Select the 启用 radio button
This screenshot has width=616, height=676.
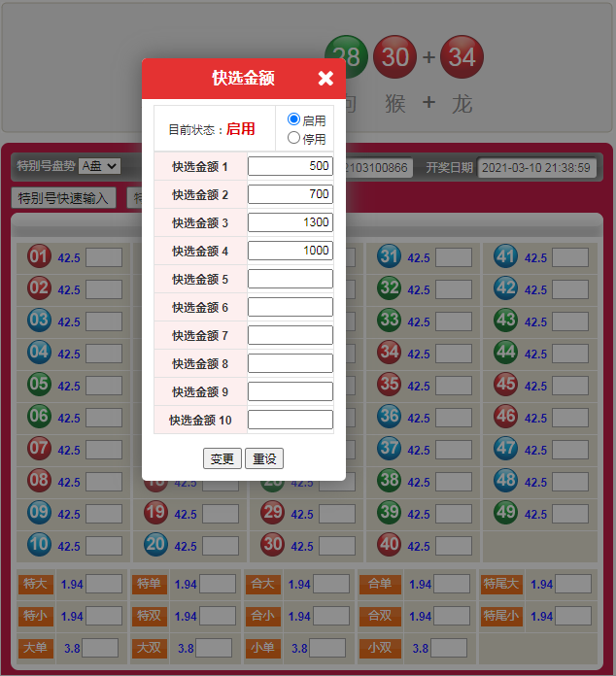click(x=294, y=119)
